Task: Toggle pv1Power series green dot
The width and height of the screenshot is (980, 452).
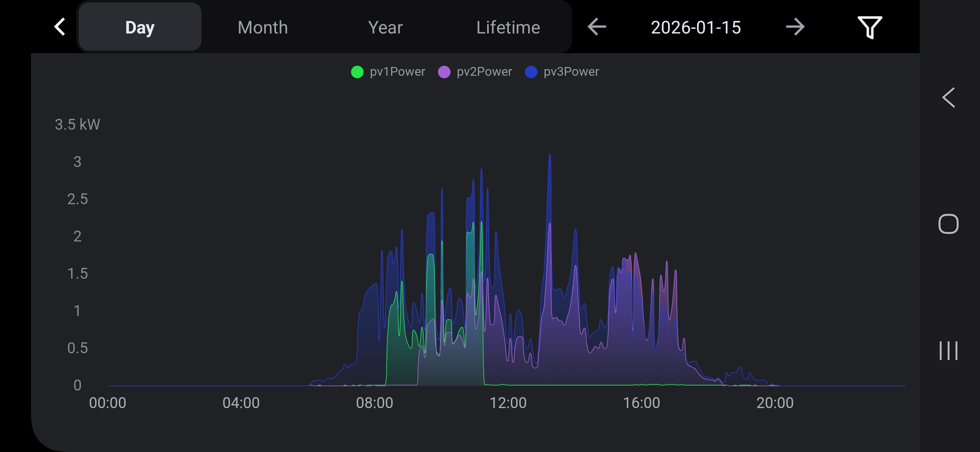Action: click(357, 72)
